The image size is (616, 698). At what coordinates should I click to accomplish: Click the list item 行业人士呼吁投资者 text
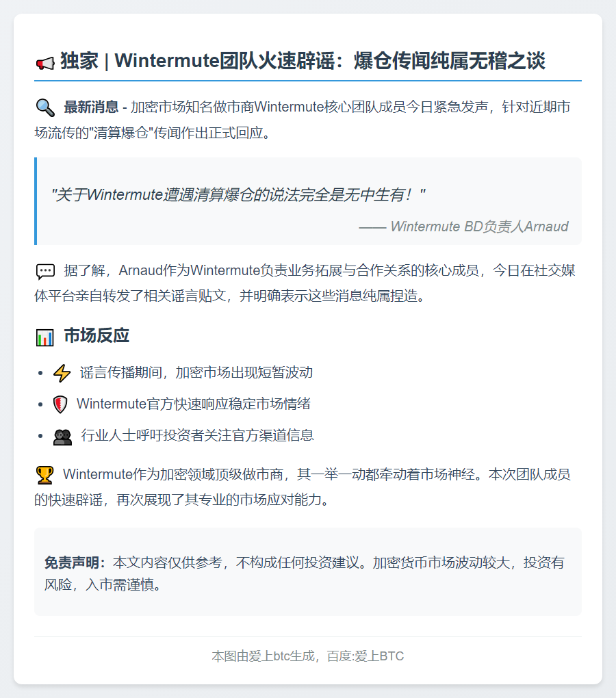pos(197,435)
